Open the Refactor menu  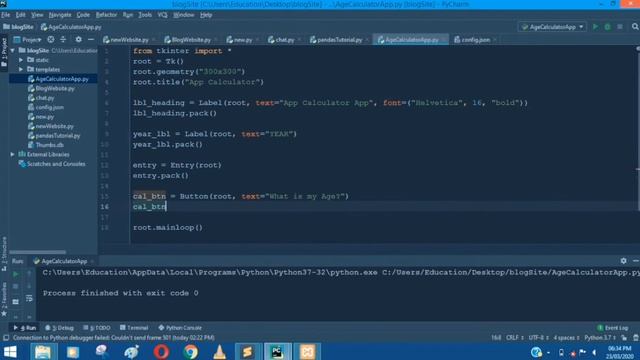pyautogui.click(x=106, y=15)
